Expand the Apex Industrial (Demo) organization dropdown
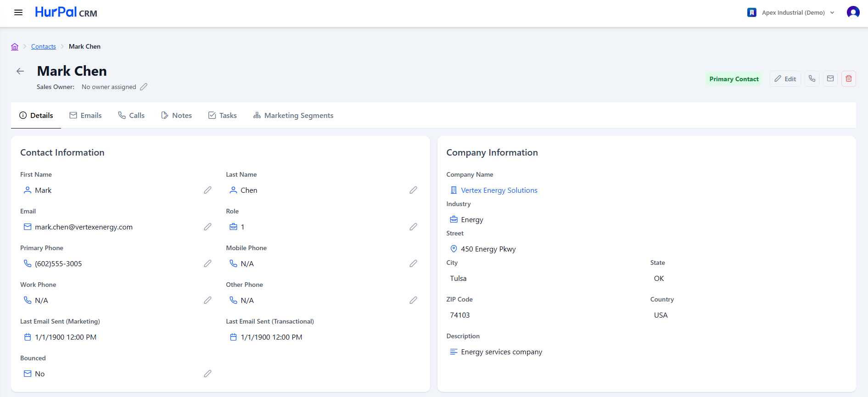Screen dimensions: 868x397 791,12
